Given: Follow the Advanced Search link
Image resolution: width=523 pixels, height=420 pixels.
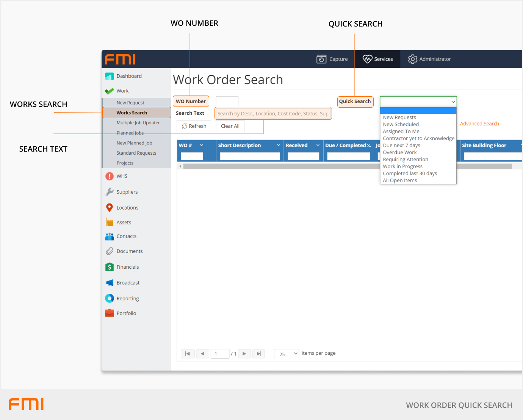Looking at the screenshot, I should pyautogui.click(x=479, y=124).
